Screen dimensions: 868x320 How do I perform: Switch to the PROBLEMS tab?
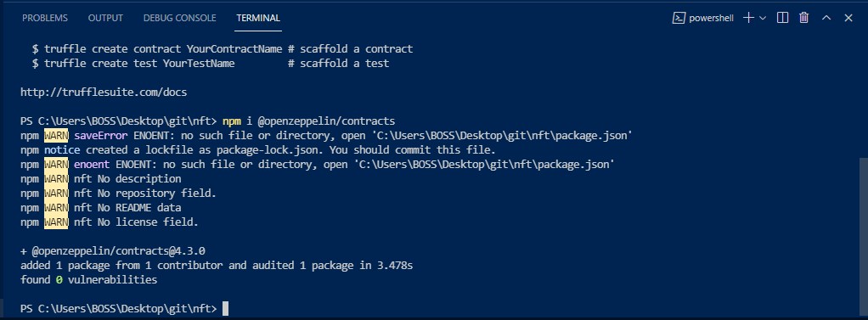pyautogui.click(x=45, y=19)
